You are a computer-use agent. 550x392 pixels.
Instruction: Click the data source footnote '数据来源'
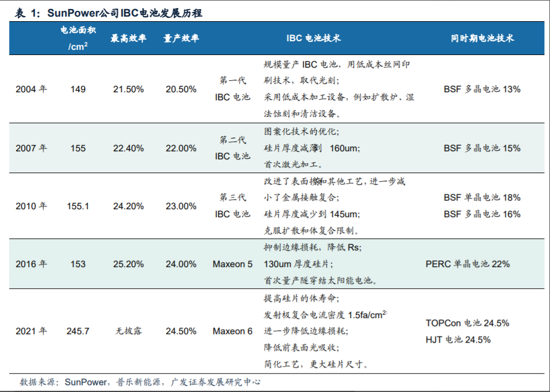pos(37,382)
